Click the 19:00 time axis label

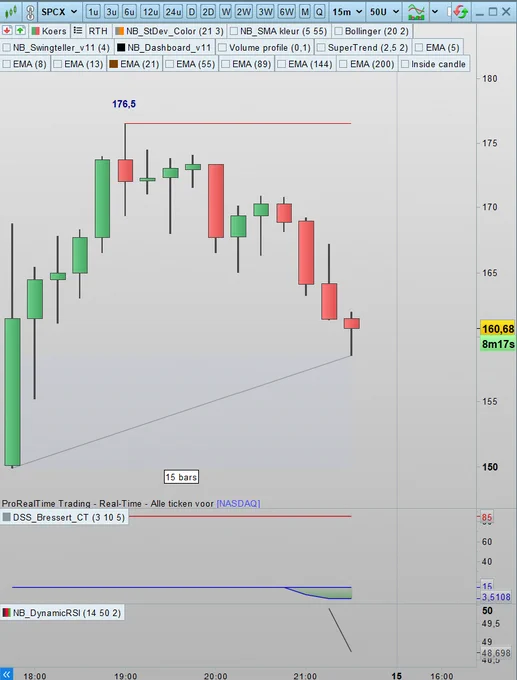tap(125, 675)
